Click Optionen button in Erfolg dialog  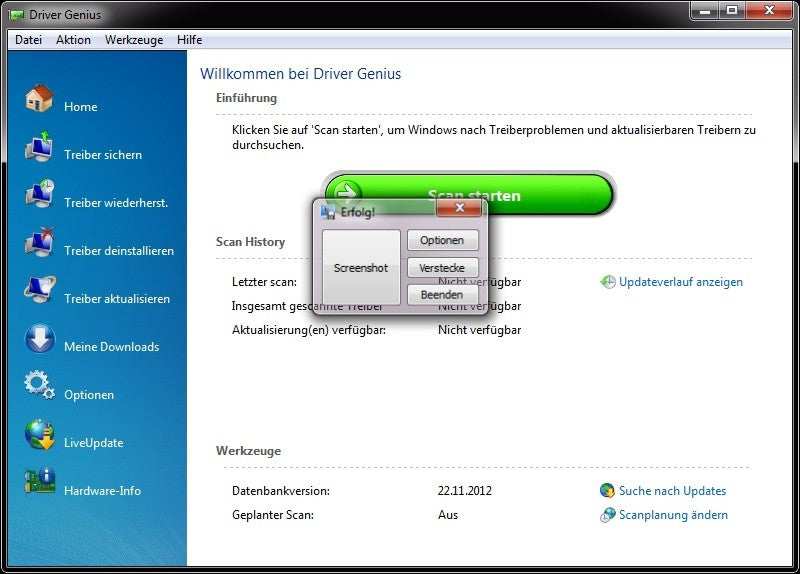click(x=442, y=240)
